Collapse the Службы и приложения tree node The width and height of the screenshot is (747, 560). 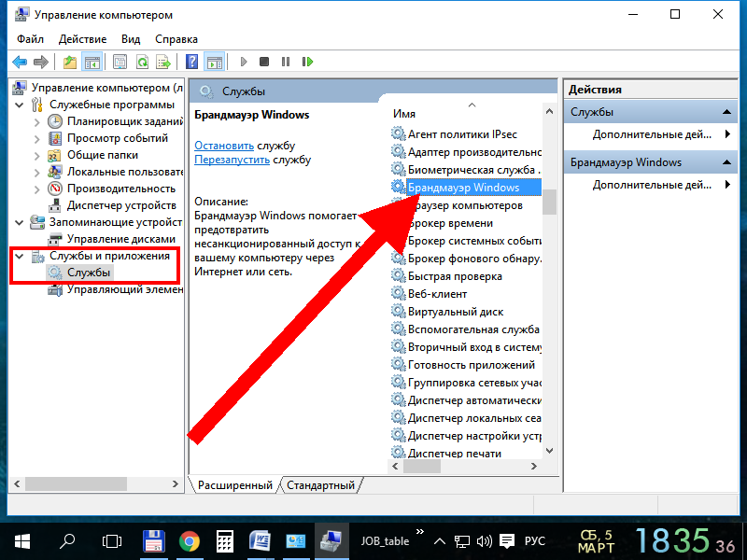tap(20, 256)
